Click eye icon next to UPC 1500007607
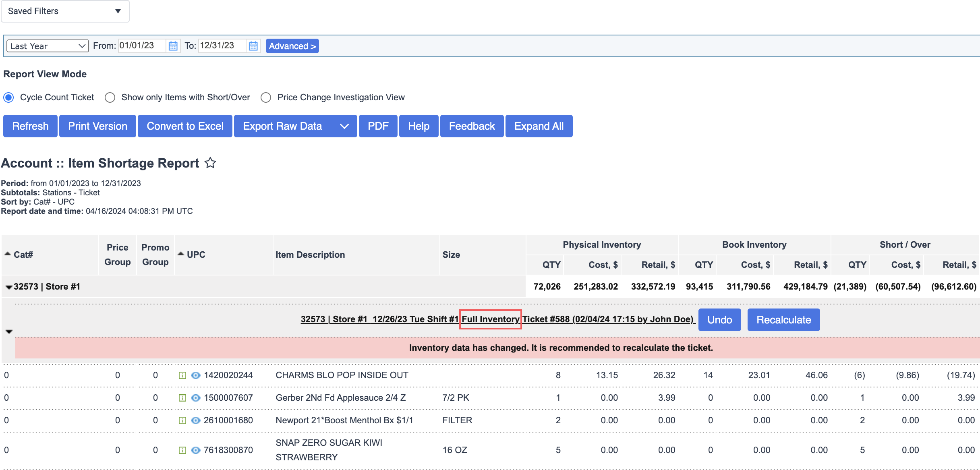Viewport: 980px width, 470px height. click(196, 398)
